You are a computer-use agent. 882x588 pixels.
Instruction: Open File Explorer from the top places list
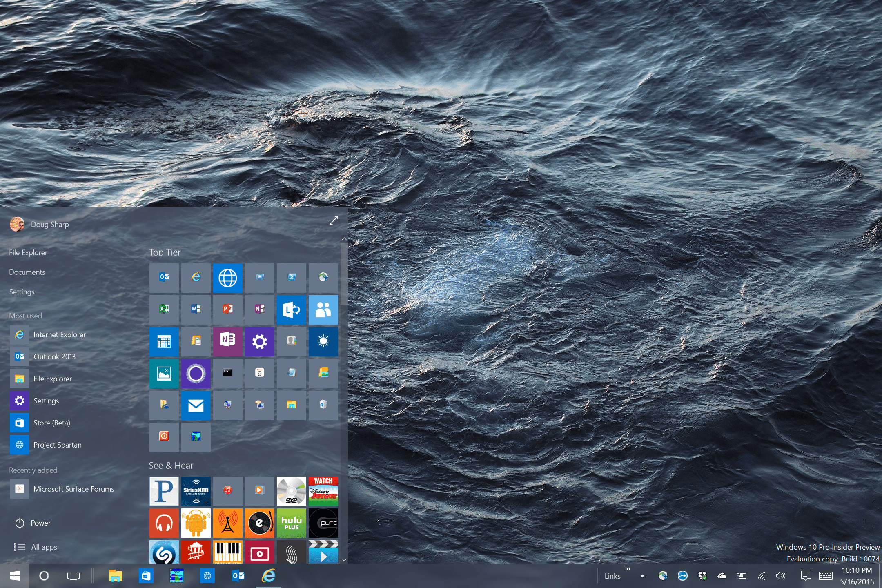(x=28, y=253)
